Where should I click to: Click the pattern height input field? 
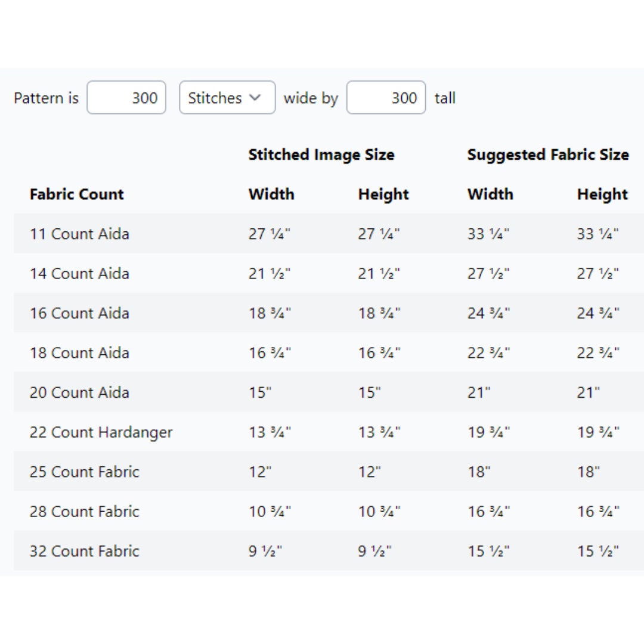[386, 98]
